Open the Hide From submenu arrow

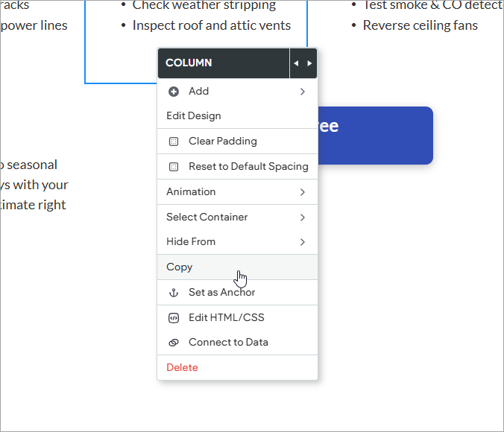coord(303,242)
